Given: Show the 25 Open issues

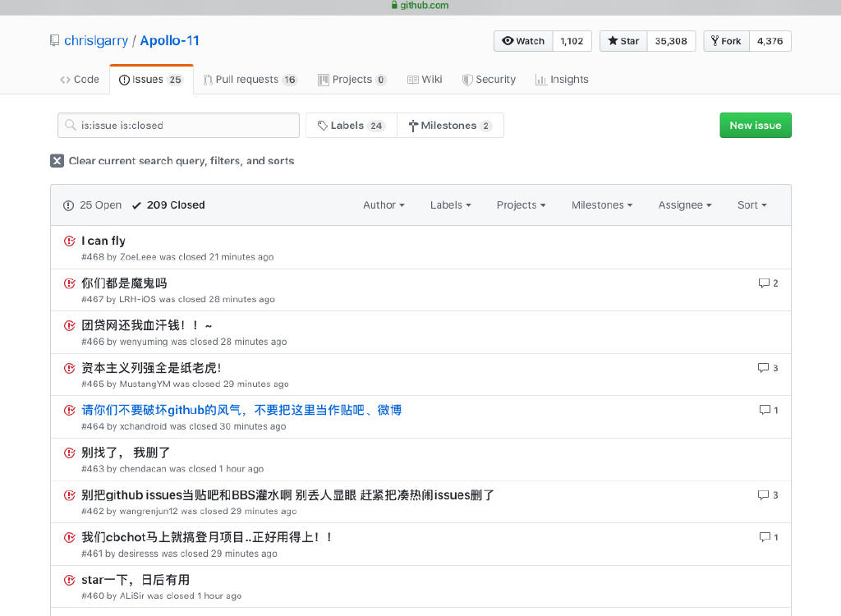Looking at the screenshot, I should [x=92, y=205].
